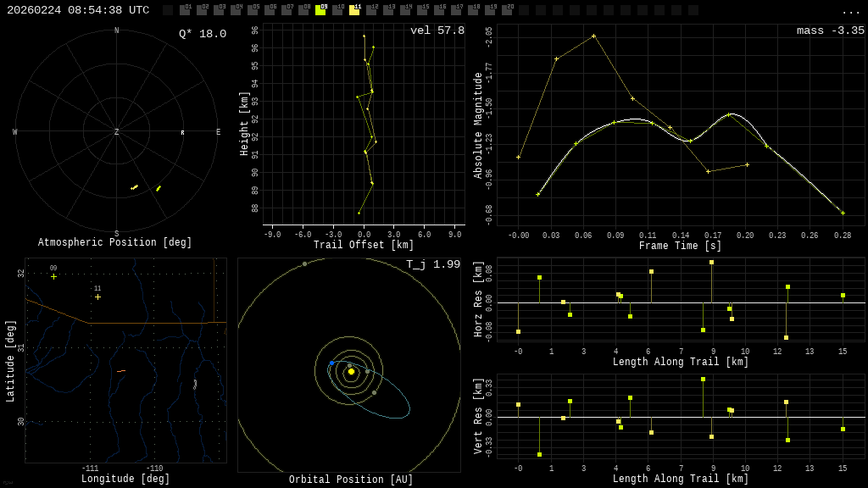Click the S compass label in polar plot
This screenshot has height=488, width=868.
point(116,234)
